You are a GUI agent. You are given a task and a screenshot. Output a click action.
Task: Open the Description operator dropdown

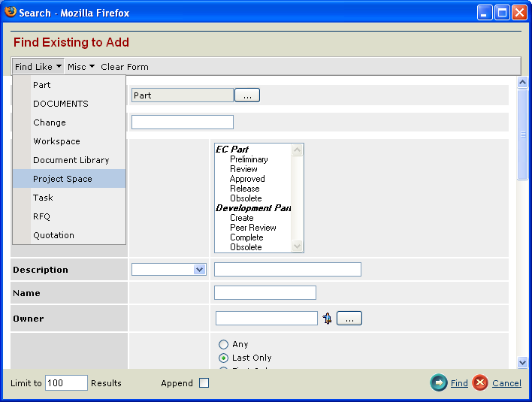point(169,269)
